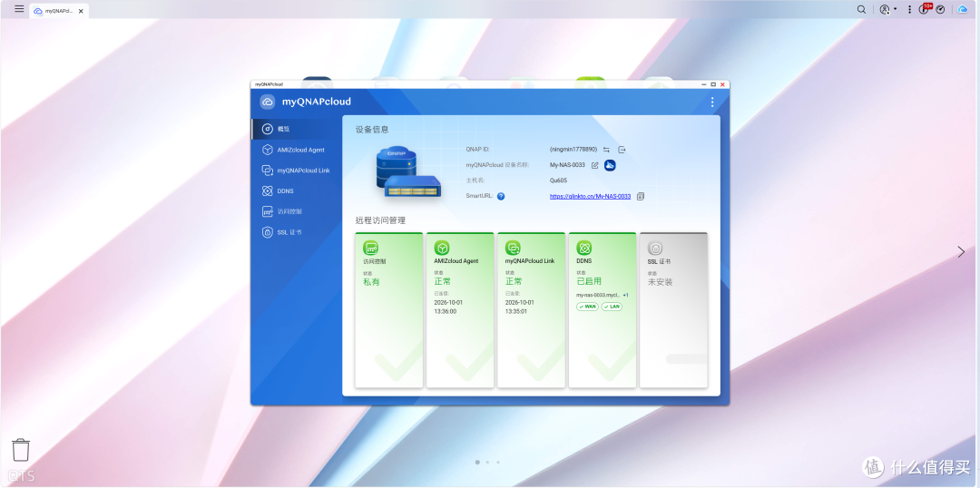Open myQNAPcloud Link in the sidebar
The width and height of the screenshot is (980, 488).
(297, 170)
